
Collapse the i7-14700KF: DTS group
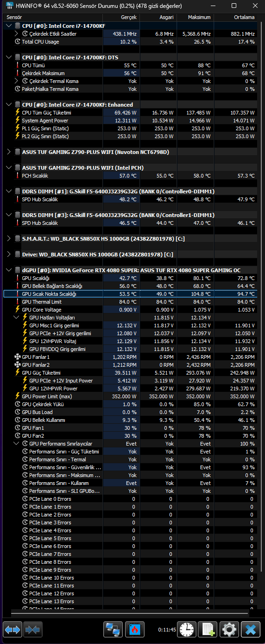pos(10,57)
